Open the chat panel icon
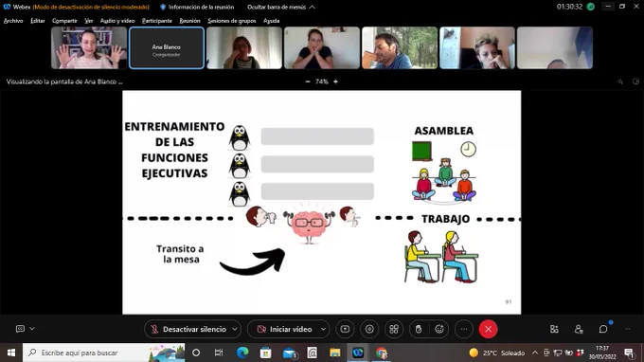644x362 pixels. (603, 329)
